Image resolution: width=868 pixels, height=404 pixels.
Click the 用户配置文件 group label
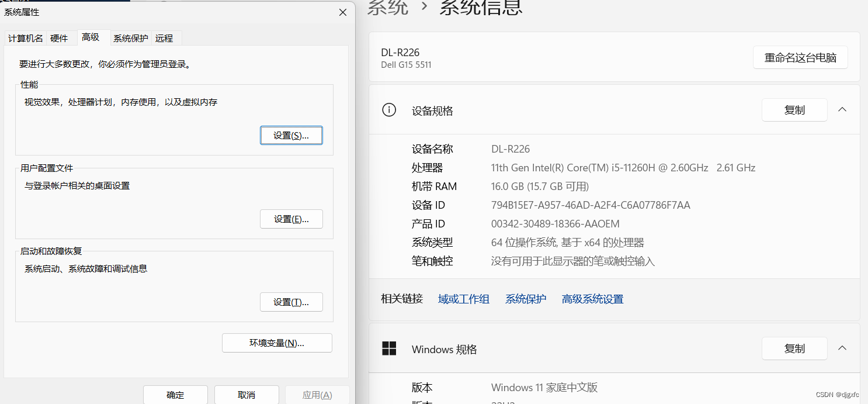47,168
